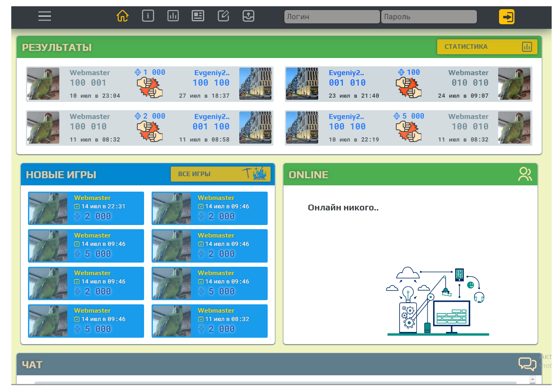Focus the Пароль input field

(x=429, y=17)
